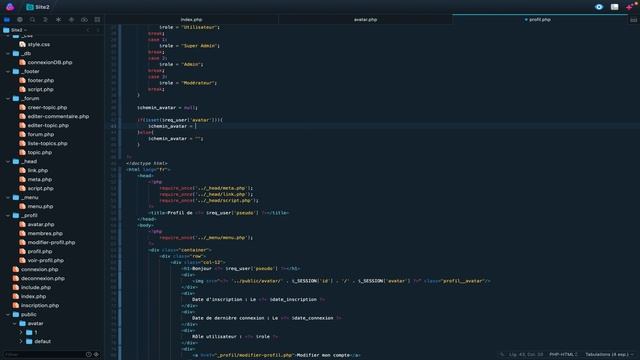Screen dimensions: 640x360
Task: Expand the folder named 1
Action: point(21,332)
